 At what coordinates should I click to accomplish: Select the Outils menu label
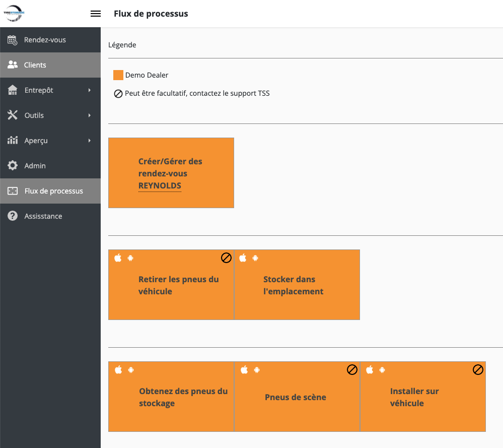pos(34,115)
